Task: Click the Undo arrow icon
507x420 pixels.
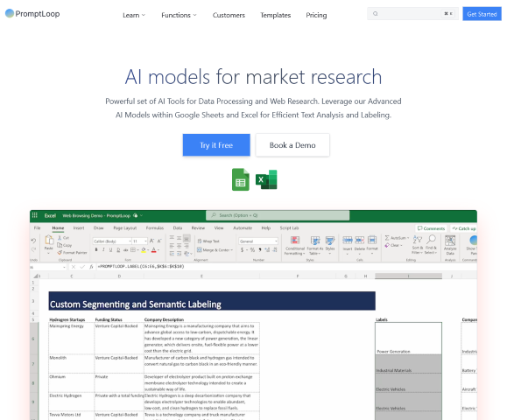Action: pyautogui.click(x=33, y=241)
